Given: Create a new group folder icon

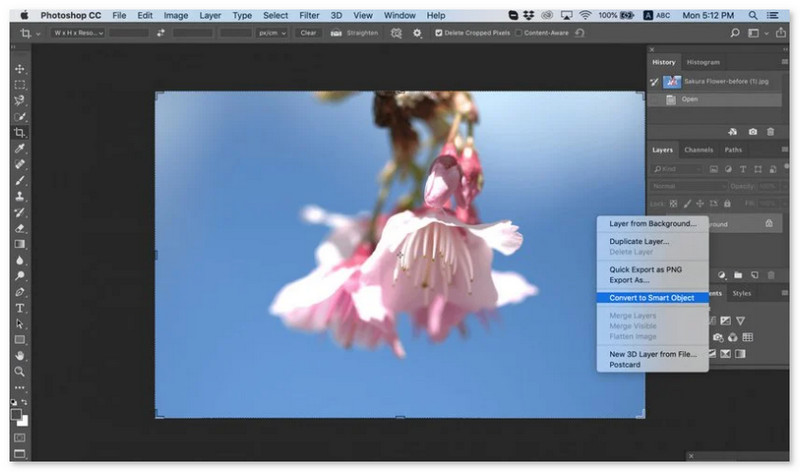Looking at the screenshot, I should click(738, 275).
